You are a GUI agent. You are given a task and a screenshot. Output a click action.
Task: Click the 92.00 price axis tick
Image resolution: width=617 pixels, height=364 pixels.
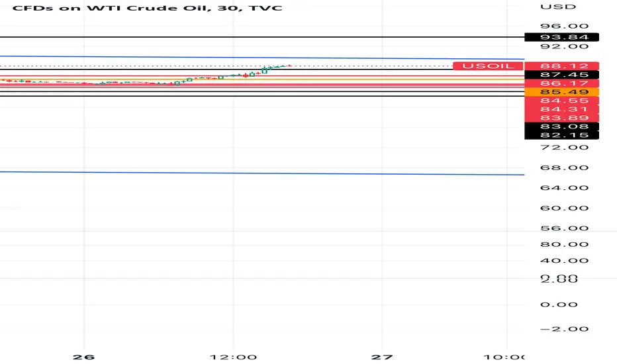564,46
